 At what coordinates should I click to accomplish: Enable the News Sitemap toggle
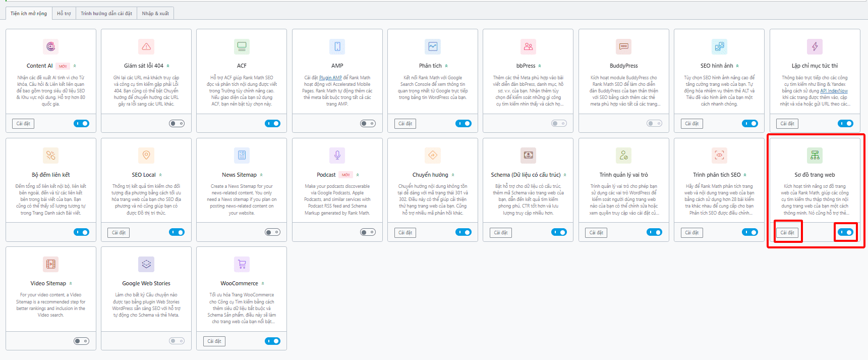(272, 232)
